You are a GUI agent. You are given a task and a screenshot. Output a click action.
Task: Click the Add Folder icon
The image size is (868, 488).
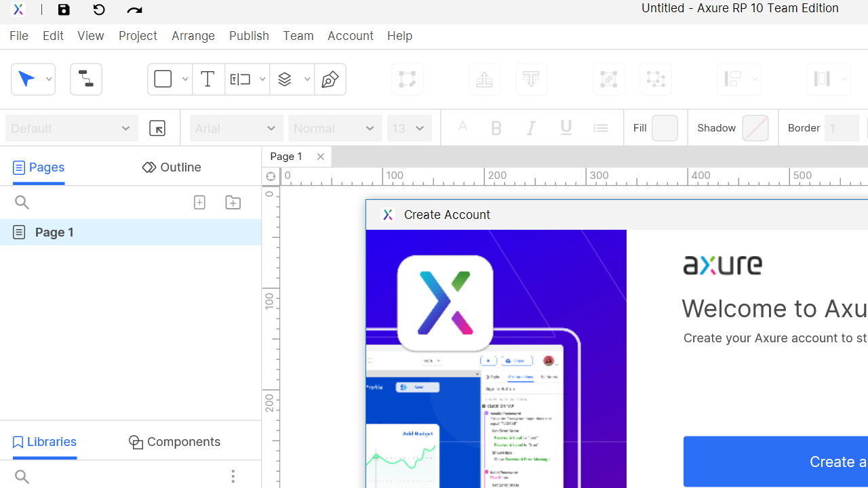[233, 203]
